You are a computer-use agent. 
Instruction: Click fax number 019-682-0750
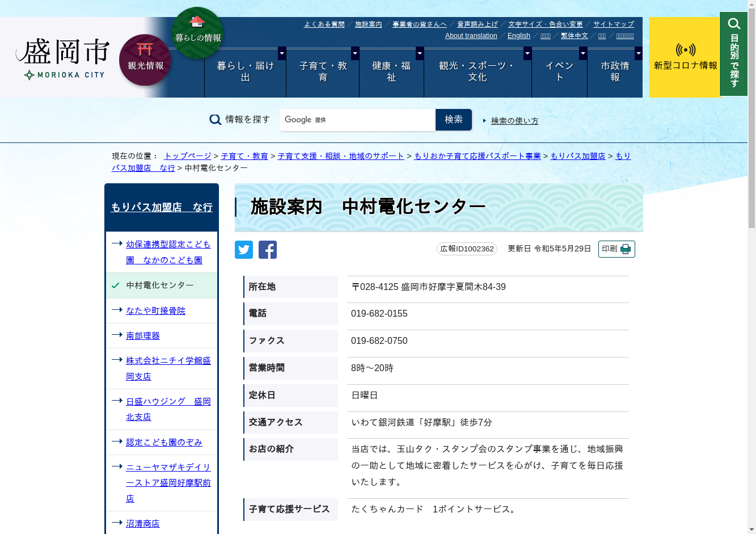(379, 341)
